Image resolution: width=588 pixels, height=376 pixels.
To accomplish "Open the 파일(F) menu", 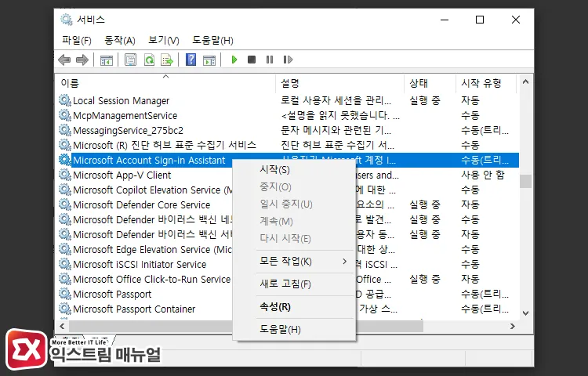I will (77, 41).
